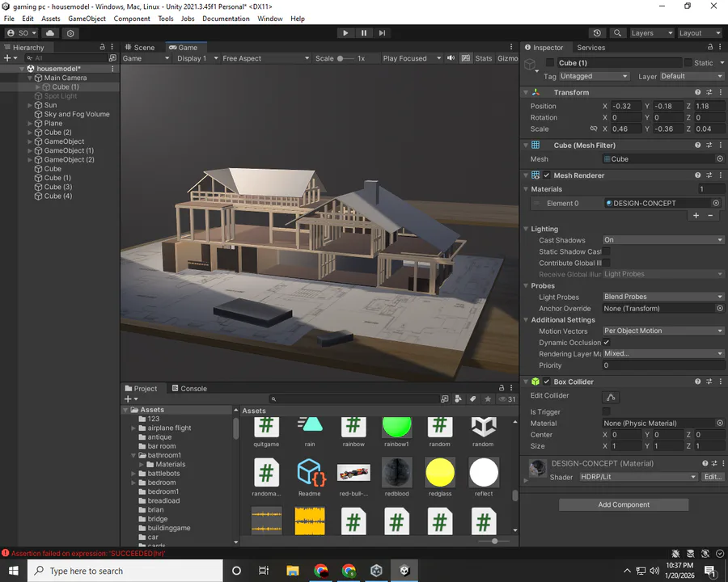728x582 pixels.
Task: Toggle the Contribute Global Illumination checkbox
Action: (607, 263)
